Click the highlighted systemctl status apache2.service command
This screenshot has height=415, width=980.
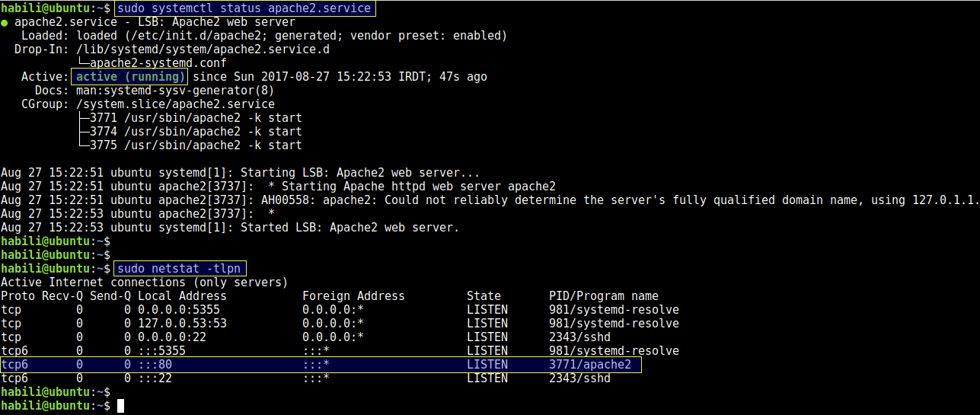245,8
